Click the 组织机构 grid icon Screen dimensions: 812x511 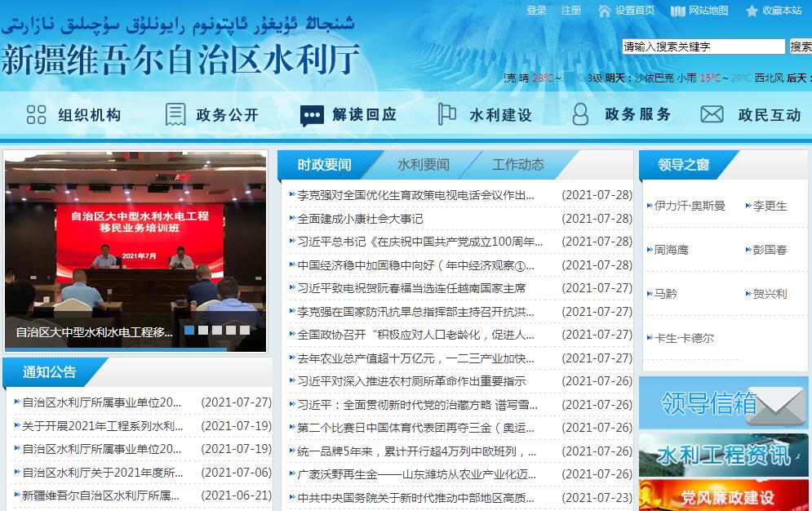(37, 115)
